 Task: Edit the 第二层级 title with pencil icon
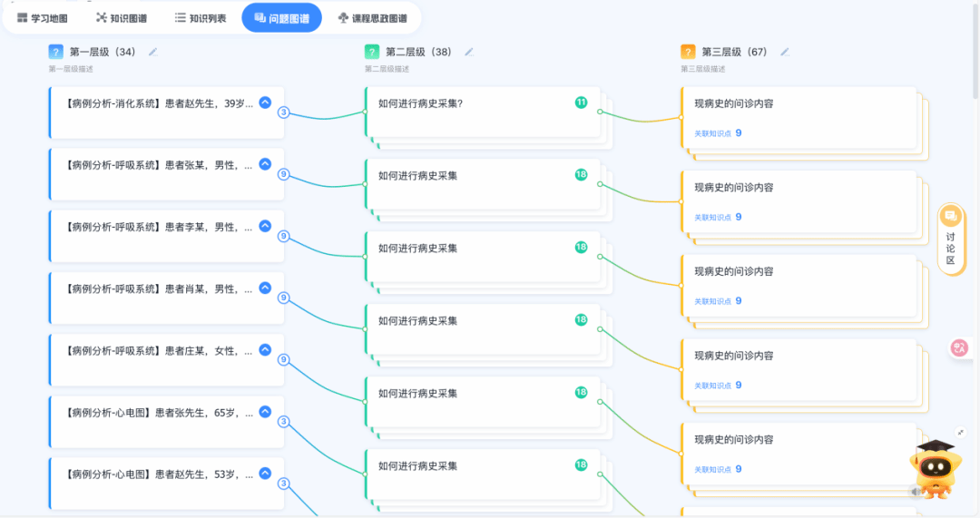(469, 53)
